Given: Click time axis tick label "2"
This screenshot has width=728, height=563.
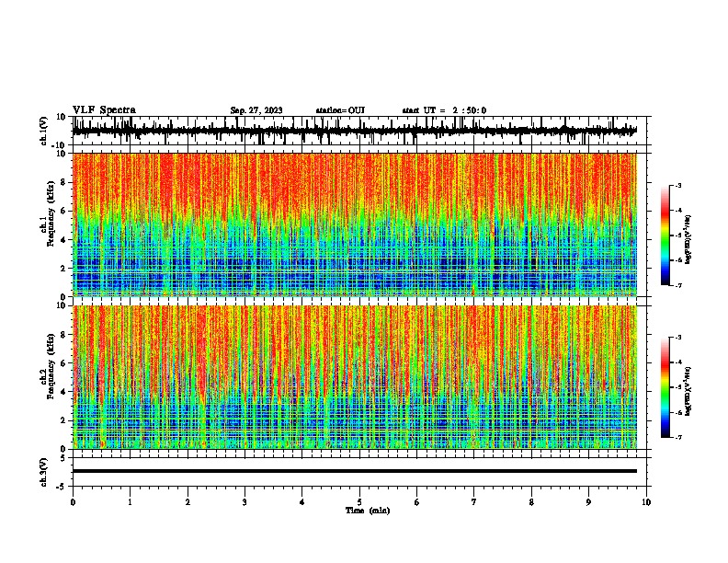Looking at the screenshot, I should point(188,502).
